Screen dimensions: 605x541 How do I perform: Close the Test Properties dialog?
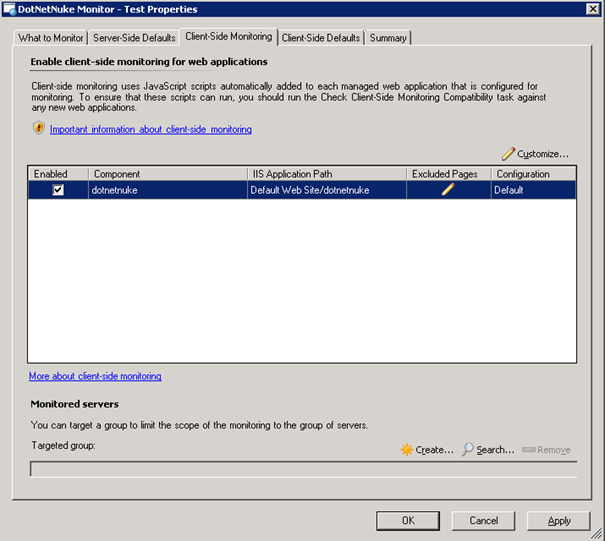click(593, 9)
